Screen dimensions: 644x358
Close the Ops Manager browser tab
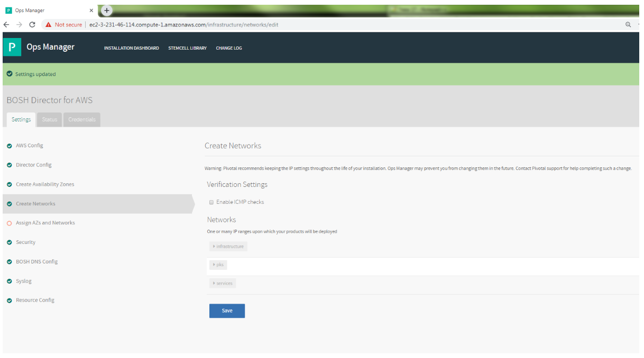click(91, 10)
